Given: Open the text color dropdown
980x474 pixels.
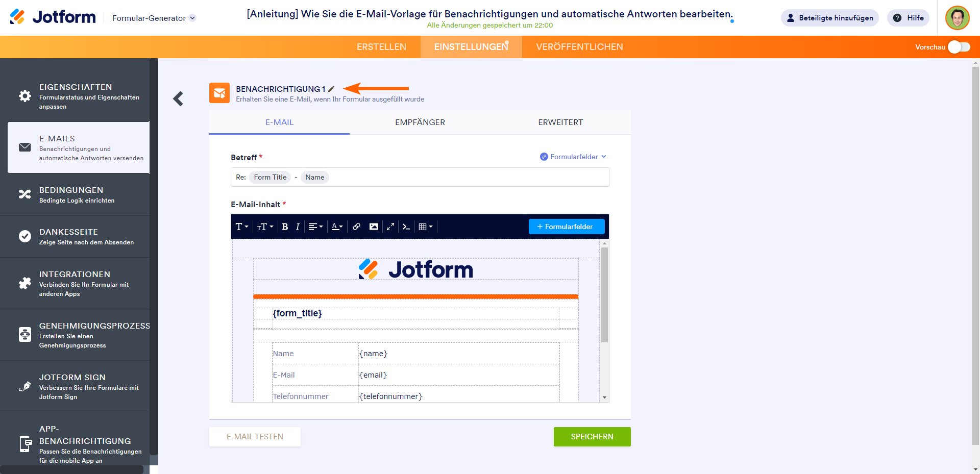Looking at the screenshot, I should [x=337, y=227].
